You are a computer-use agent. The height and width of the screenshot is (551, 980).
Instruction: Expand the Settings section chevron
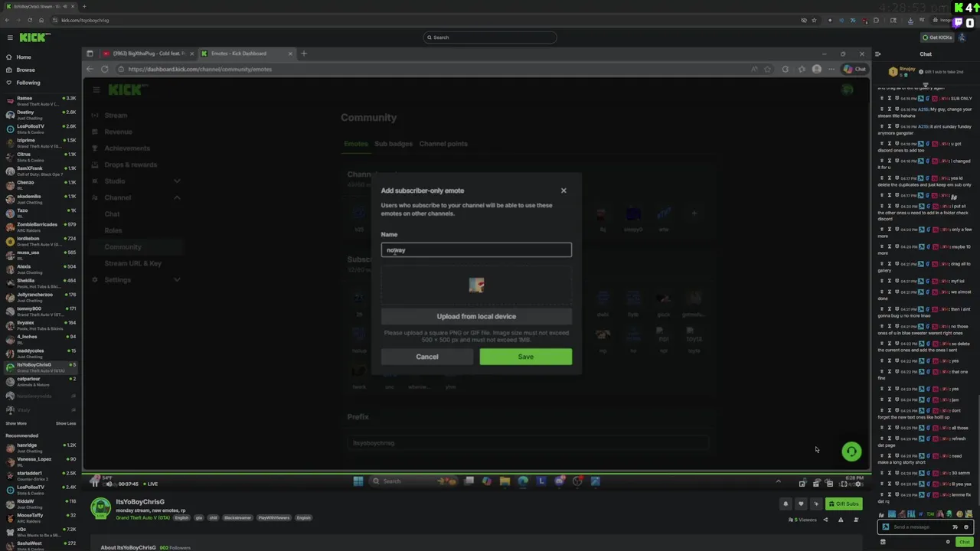(177, 280)
